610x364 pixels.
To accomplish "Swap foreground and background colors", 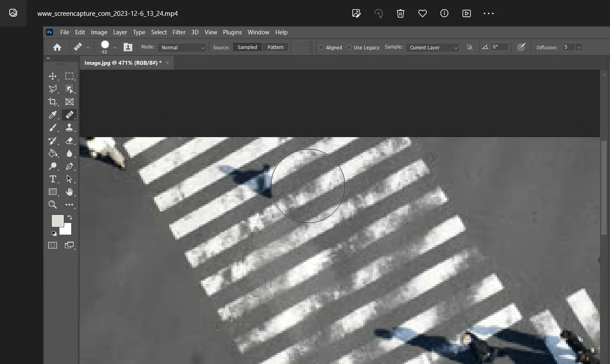I will 69,217.
